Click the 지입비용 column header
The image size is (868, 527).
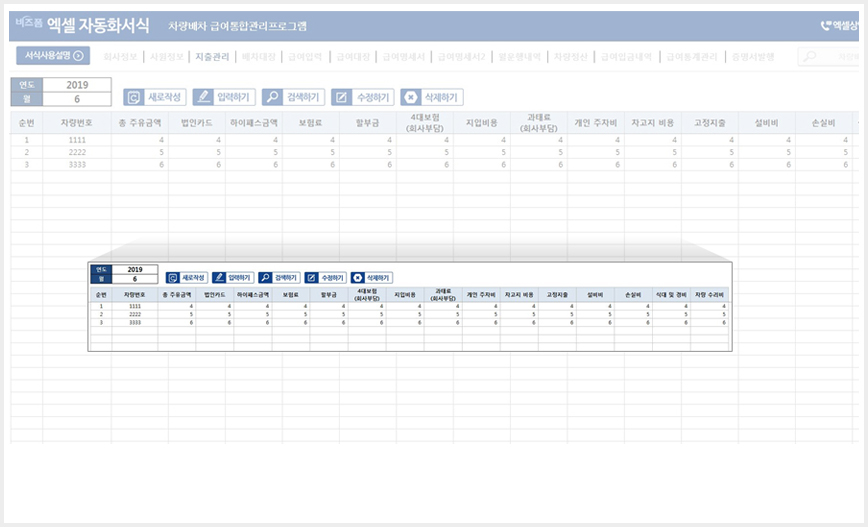[x=482, y=123]
